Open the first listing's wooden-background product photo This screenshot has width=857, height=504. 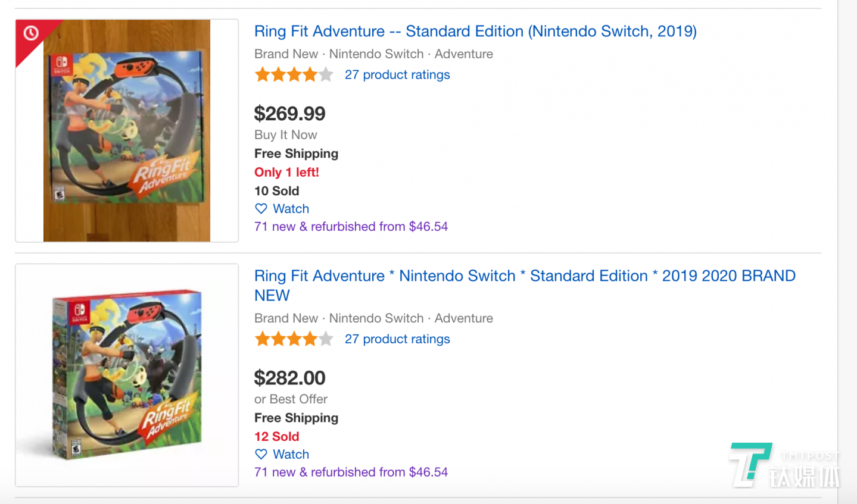(127, 131)
